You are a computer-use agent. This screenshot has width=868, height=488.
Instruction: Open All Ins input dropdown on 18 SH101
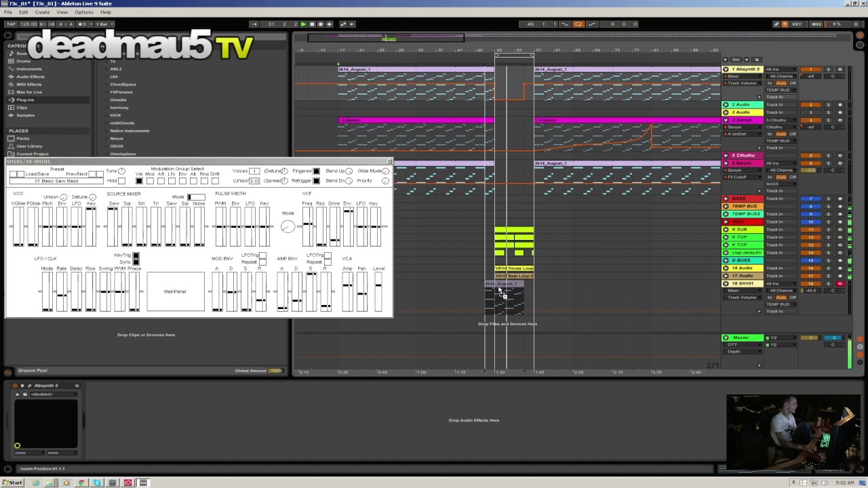(781, 283)
